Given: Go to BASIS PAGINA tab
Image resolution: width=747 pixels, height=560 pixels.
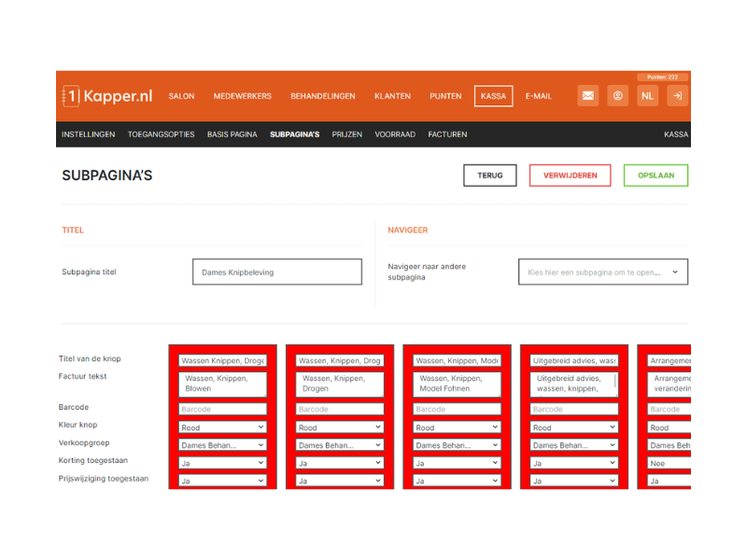Looking at the screenshot, I should (232, 134).
